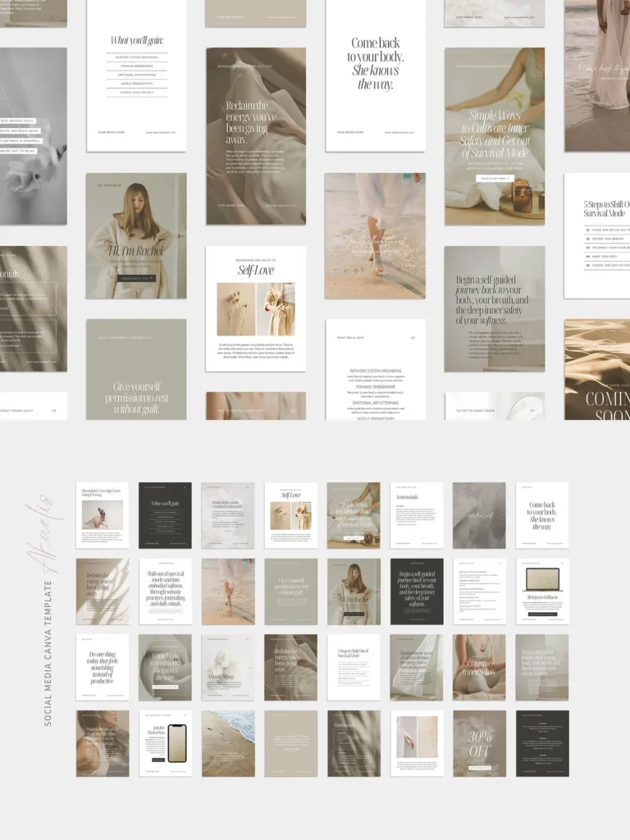The height and width of the screenshot is (840, 630).
Task: Click the 'Hi, I'm Rachel.' heading on the large card
Action: click(136, 251)
